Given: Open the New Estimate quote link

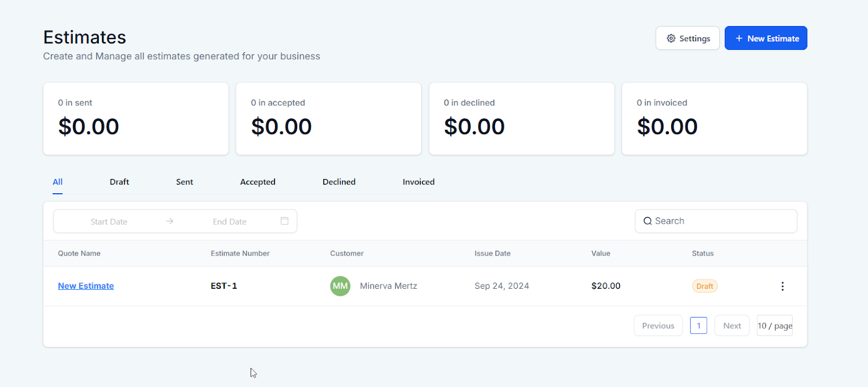Looking at the screenshot, I should coord(86,286).
